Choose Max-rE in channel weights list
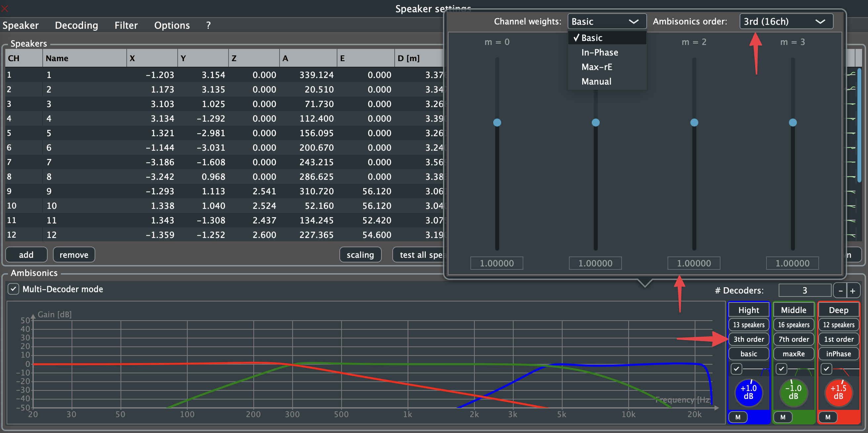 click(596, 67)
